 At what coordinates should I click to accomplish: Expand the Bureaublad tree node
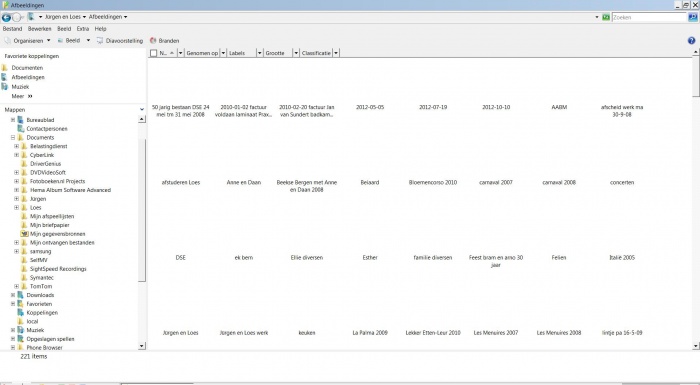[x=13, y=120]
